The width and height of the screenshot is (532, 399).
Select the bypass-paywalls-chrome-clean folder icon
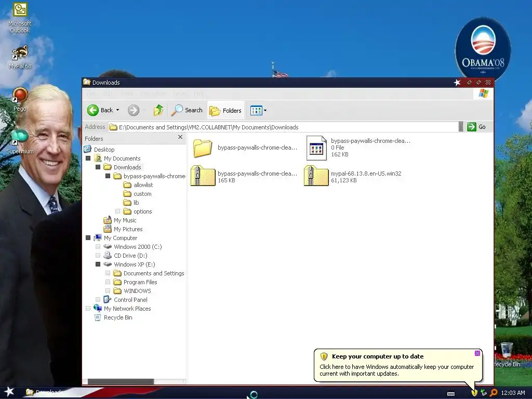coord(203,148)
